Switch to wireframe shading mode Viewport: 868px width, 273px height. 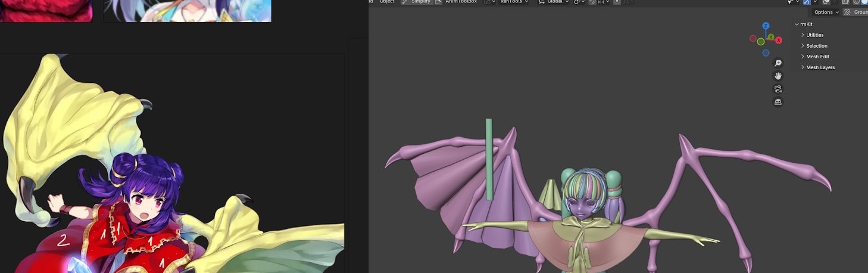857,2
